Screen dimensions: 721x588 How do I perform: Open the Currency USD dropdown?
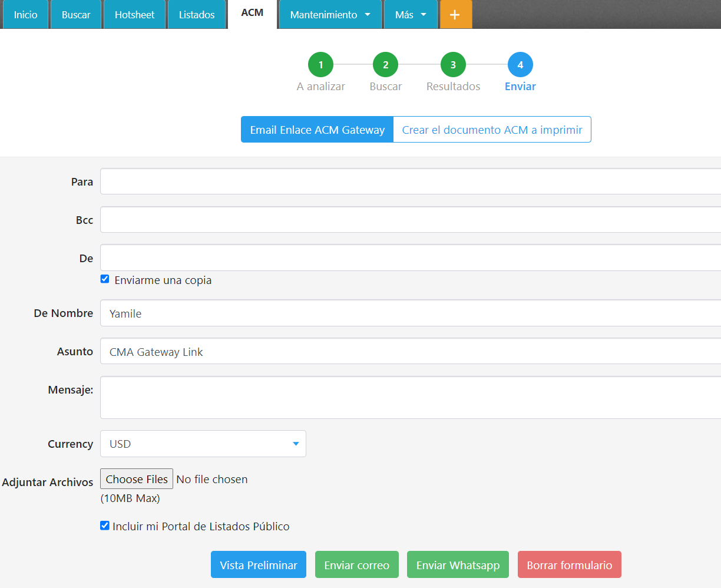pos(203,444)
